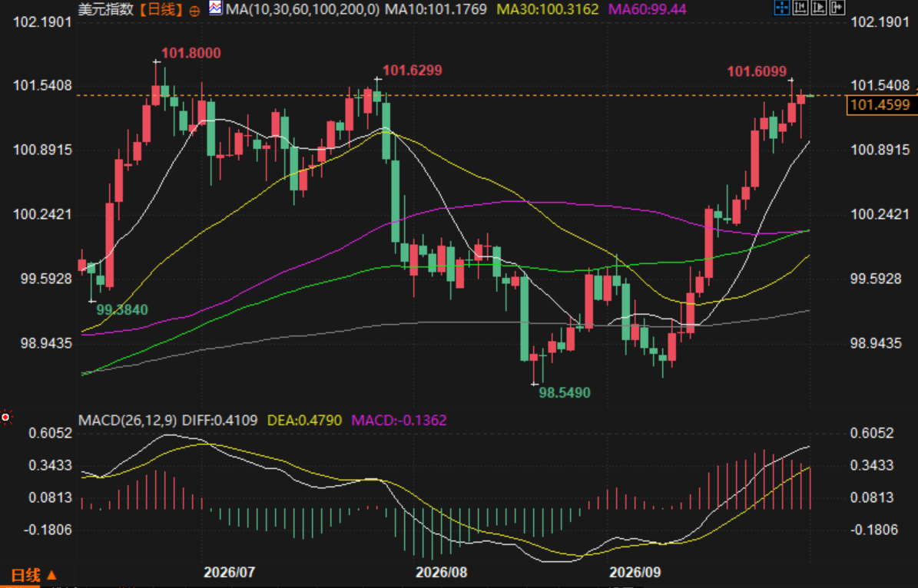Screen dimensions: 918x588
Task: Open the MA indicator chart-line icon
Action: [x=215, y=8]
